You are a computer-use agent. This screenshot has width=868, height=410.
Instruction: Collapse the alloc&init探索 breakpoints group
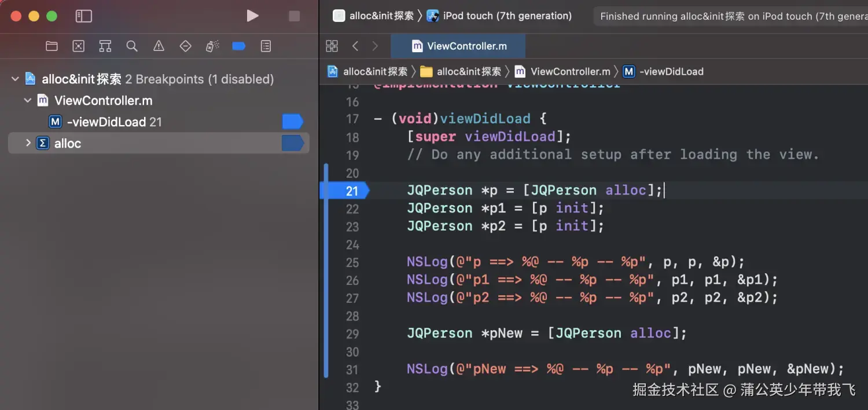pos(15,79)
